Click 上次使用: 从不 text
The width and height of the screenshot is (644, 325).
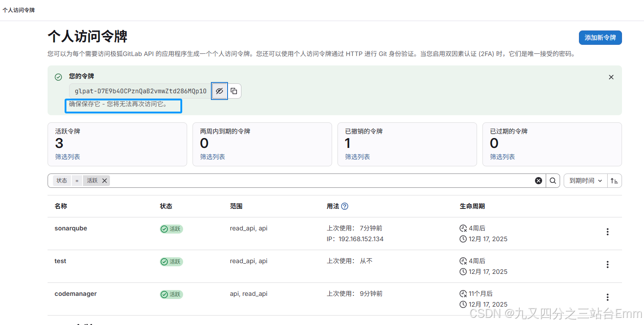350,261
